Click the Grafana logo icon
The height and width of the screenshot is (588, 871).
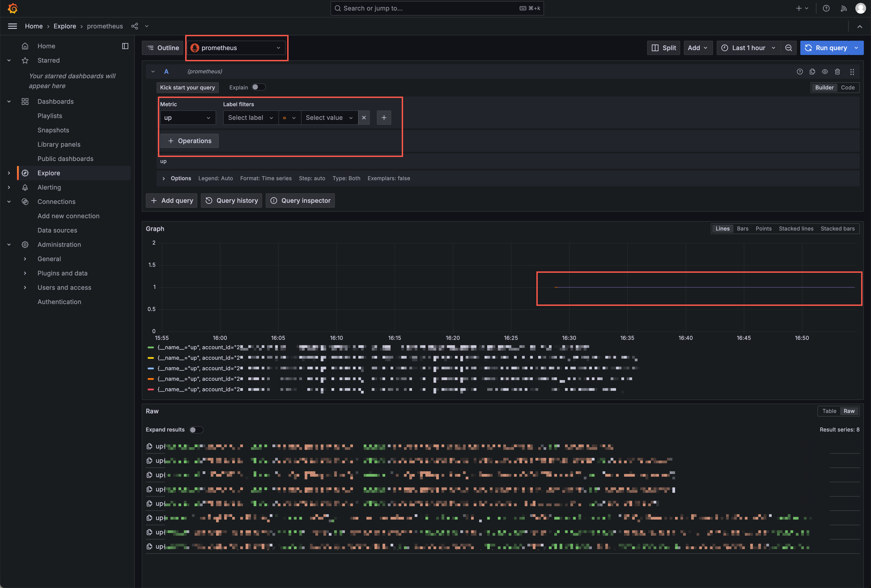(12, 8)
